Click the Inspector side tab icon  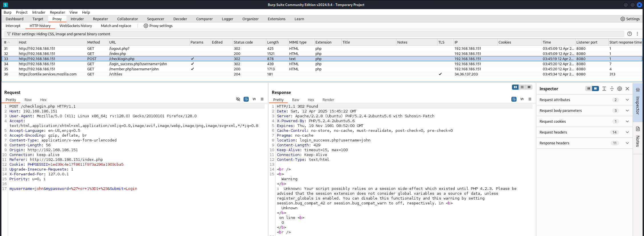click(x=638, y=90)
